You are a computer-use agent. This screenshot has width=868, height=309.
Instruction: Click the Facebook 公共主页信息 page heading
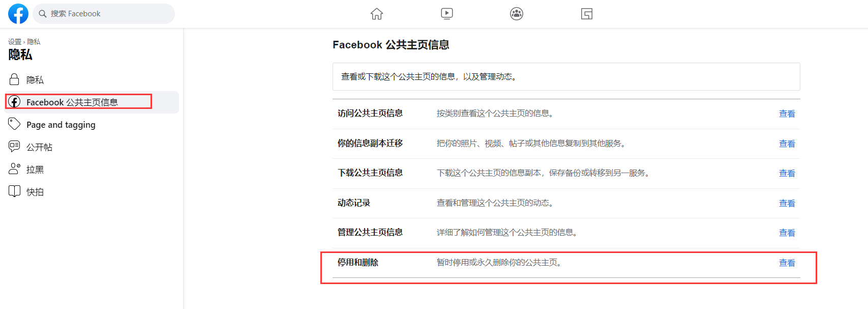click(x=391, y=45)
